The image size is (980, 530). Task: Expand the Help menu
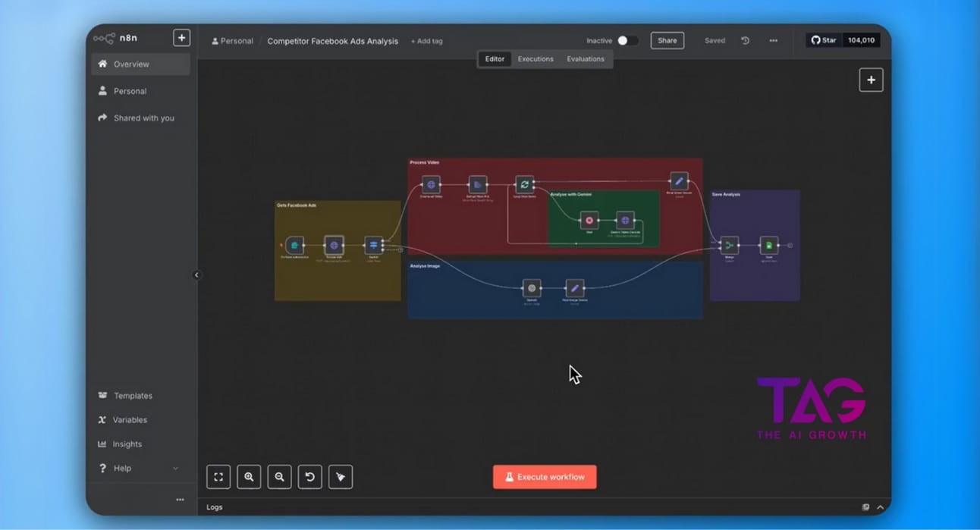(x=139, y=469)
